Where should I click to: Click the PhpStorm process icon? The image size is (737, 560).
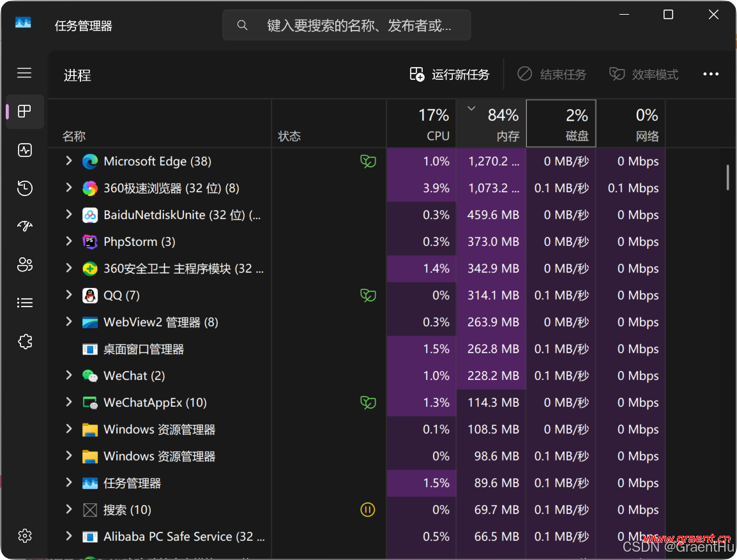pyautogui.click(x=90, y=242)
